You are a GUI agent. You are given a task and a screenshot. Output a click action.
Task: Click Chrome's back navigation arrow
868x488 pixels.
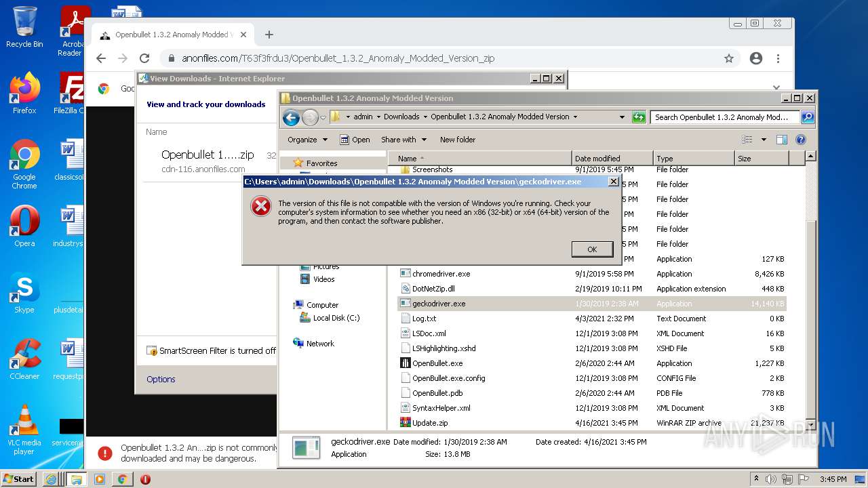101,58
